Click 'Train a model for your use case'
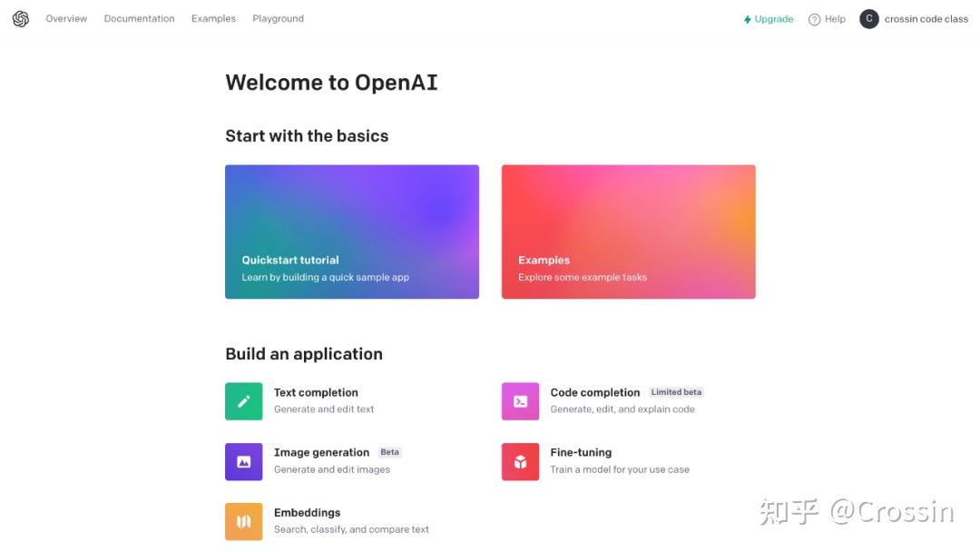This screenshot has height=552, width=980. (x=620, y=469)
